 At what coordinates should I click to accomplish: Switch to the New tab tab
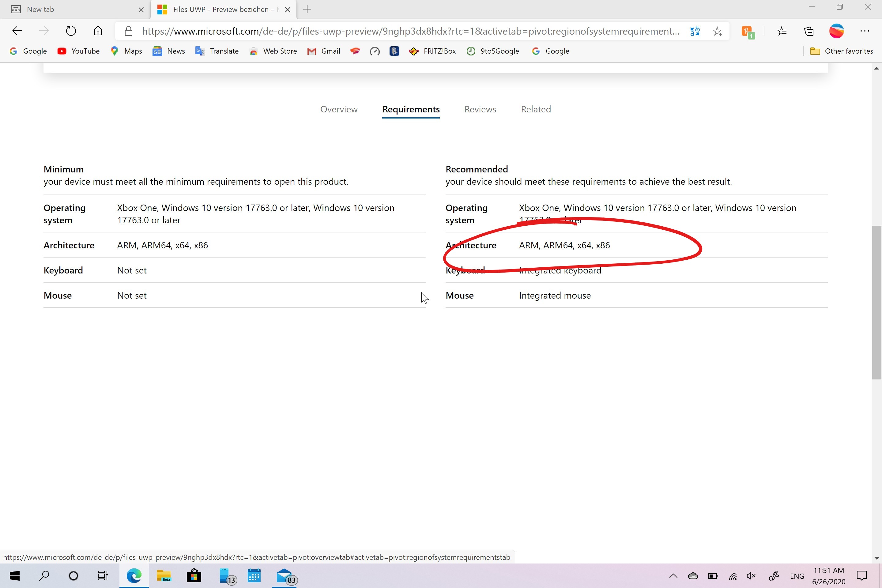[x=75, y=9]
